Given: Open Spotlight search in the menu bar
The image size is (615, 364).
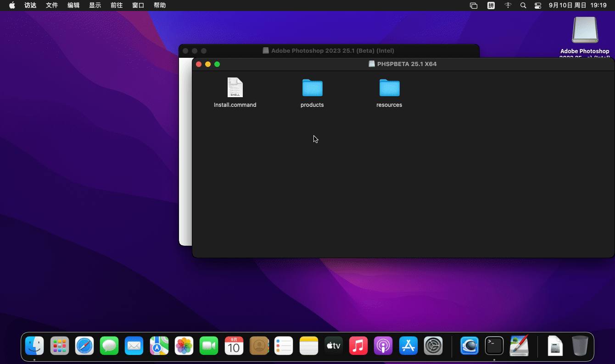Looking at the screenshot, I should (x=523, y=6).
